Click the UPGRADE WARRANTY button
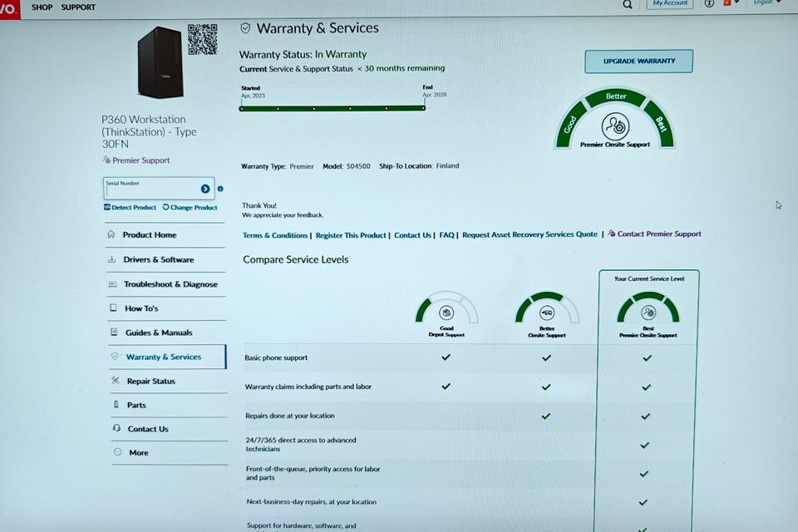 click(638, 61)
